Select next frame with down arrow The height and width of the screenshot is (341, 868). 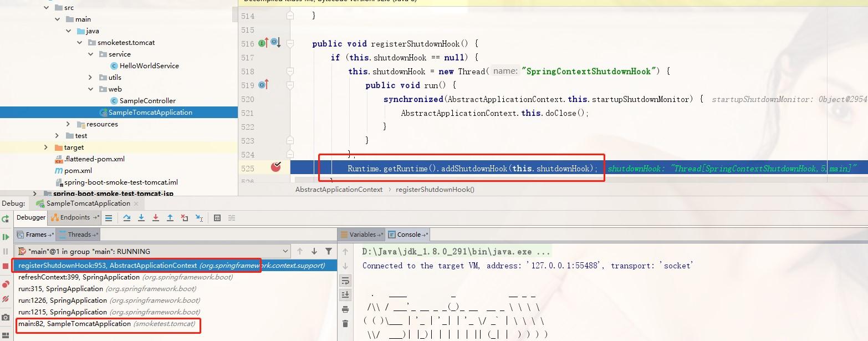(314, 251)
